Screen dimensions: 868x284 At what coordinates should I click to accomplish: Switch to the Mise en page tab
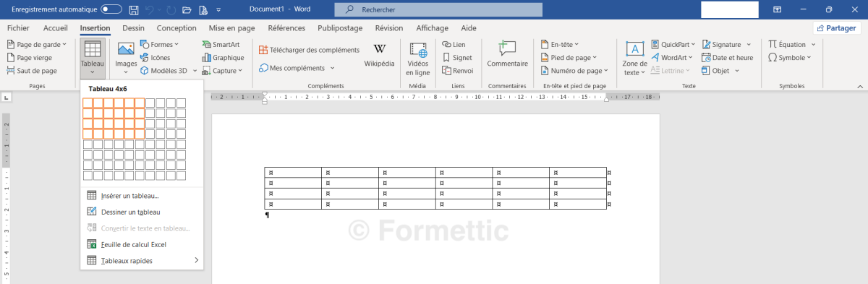point(231,28)
